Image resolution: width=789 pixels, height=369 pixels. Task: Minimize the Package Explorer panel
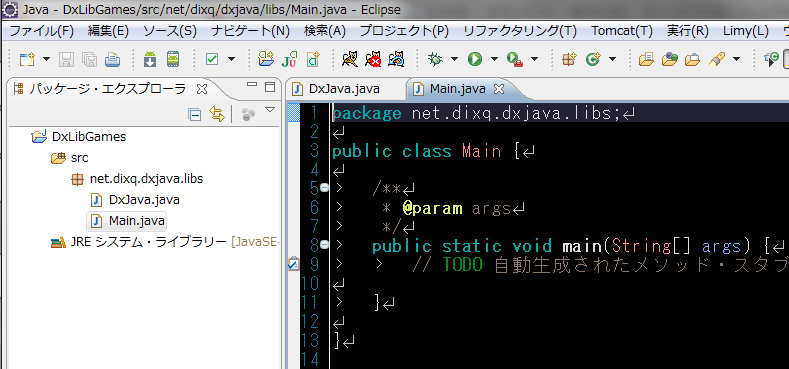tap(252, 84)
